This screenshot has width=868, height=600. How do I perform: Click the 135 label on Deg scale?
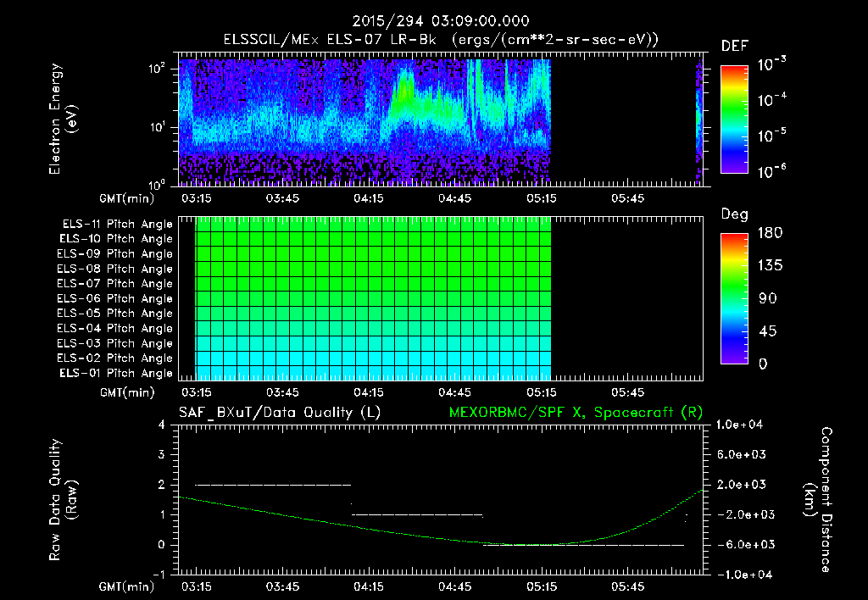click(x=770, y=265)
